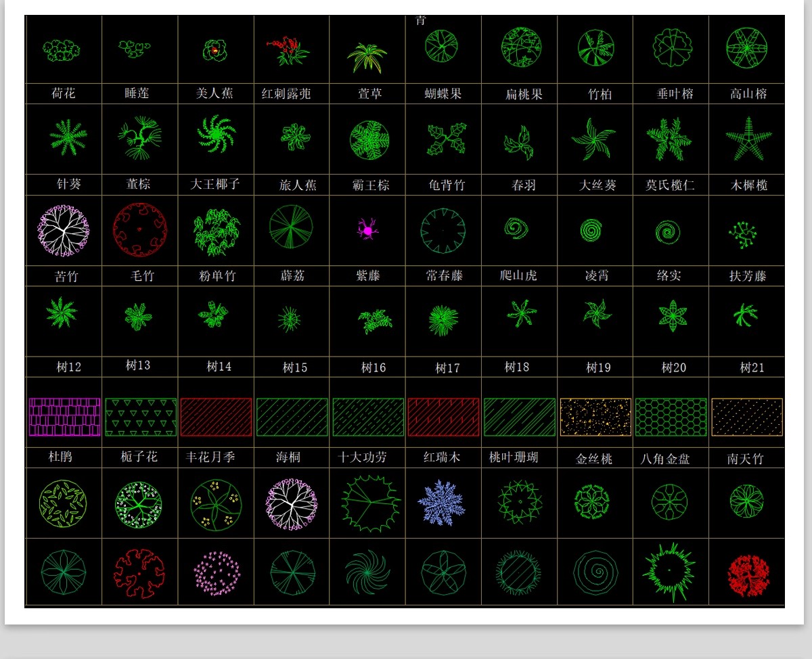Choose the 树17 dense spiky tree symbol

[443, 320]
